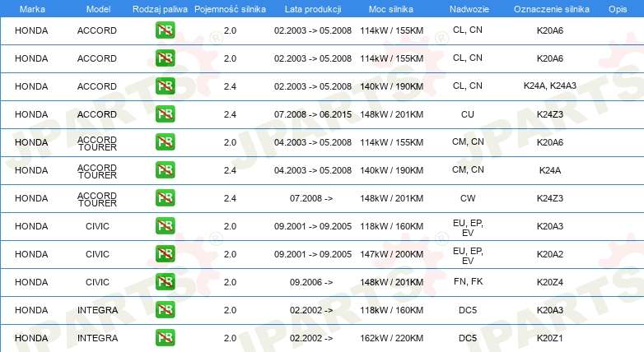The height and width of the screenshot is (352, 644).
Task: Select 140kW / 190KM in K24A, K24A3 row
Action: (392, 86)
